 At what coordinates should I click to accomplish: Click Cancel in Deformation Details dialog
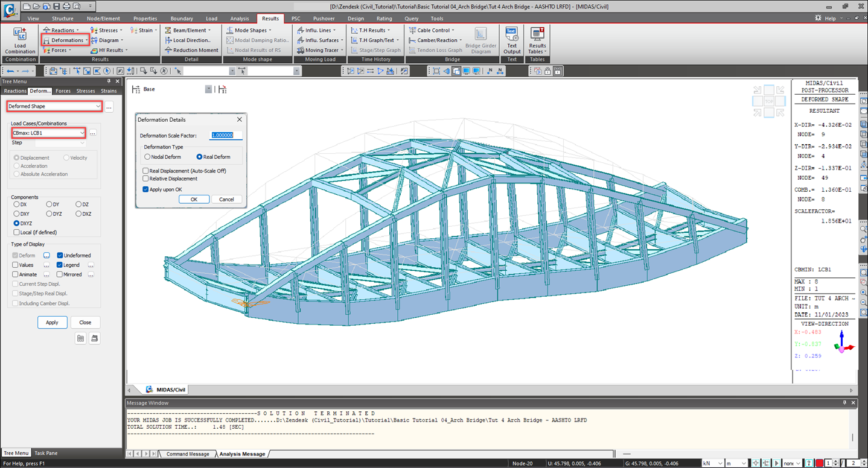[x=226, y=199]
